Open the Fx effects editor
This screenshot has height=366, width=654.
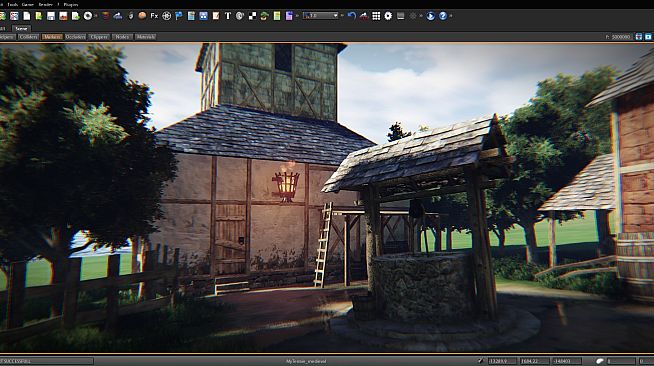[154, 16]
